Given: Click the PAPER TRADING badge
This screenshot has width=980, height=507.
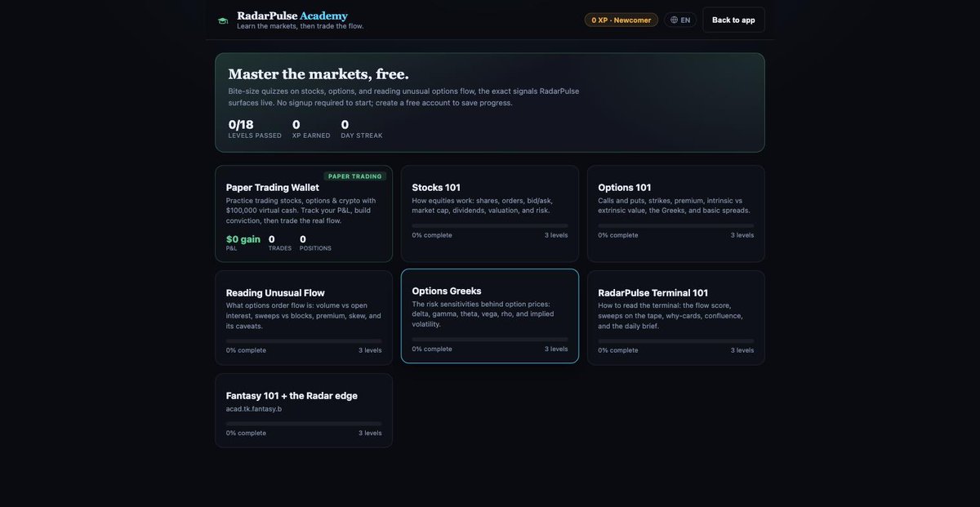Looking at the screenshot, I should pyautogui.click(x=355, y=176).
